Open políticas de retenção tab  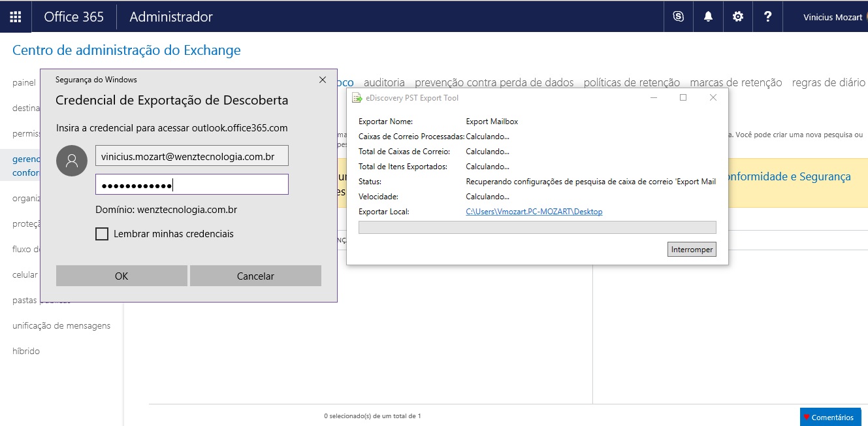point(632,82)
